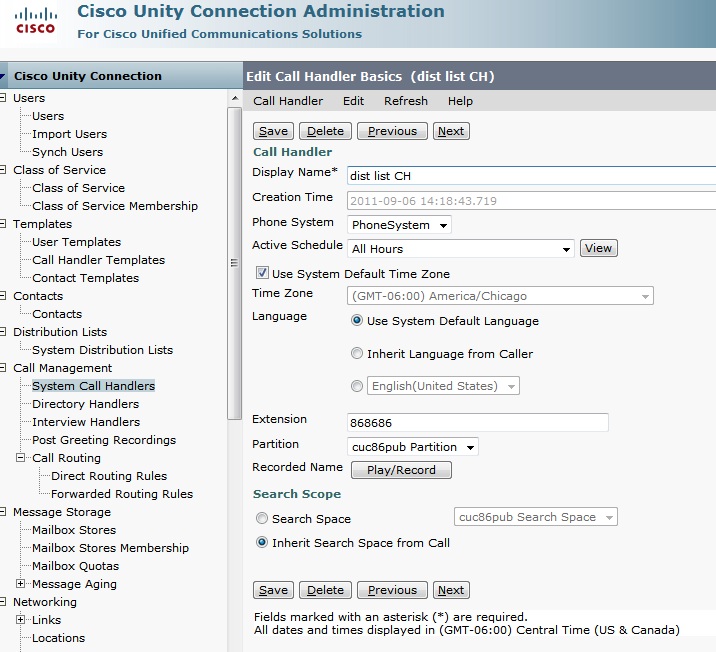Image resolution: width=716 pixels, height=652 pixels.
Task: Open the English(United States) language dropdown
Action: coord(443,386)
